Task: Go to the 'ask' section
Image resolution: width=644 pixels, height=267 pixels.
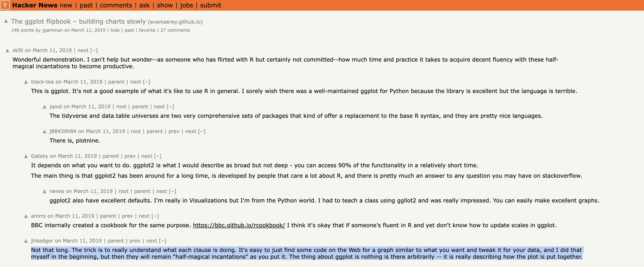Action: [145, 5]
